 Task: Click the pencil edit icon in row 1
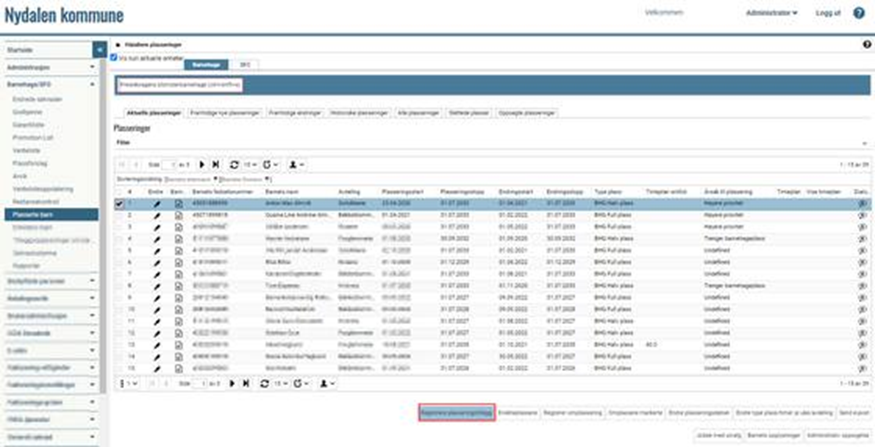[156, 204]
